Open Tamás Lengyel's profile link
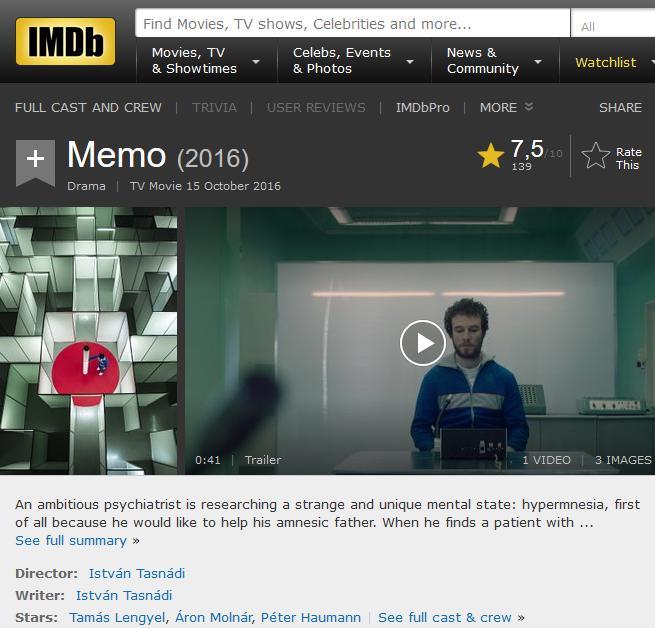The height and width of the screenshot is (628, 655). coord(117,617)
